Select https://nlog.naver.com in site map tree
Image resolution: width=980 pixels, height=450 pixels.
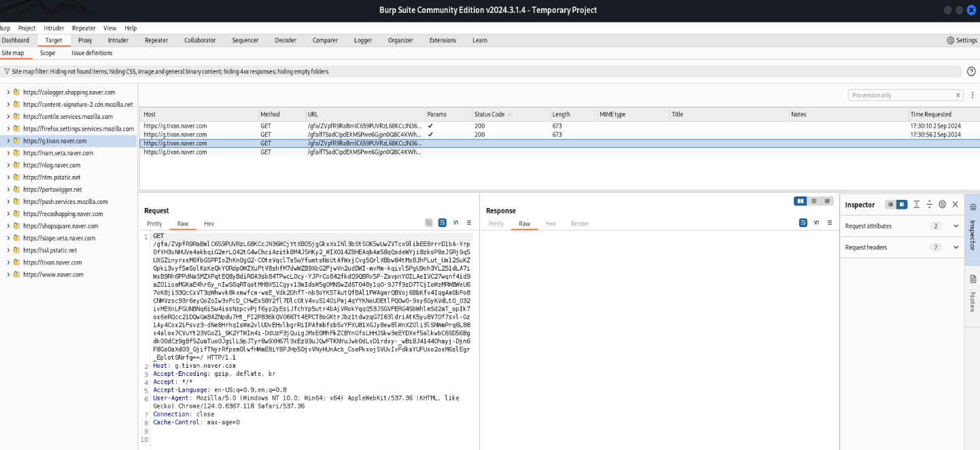click(52, 165)
